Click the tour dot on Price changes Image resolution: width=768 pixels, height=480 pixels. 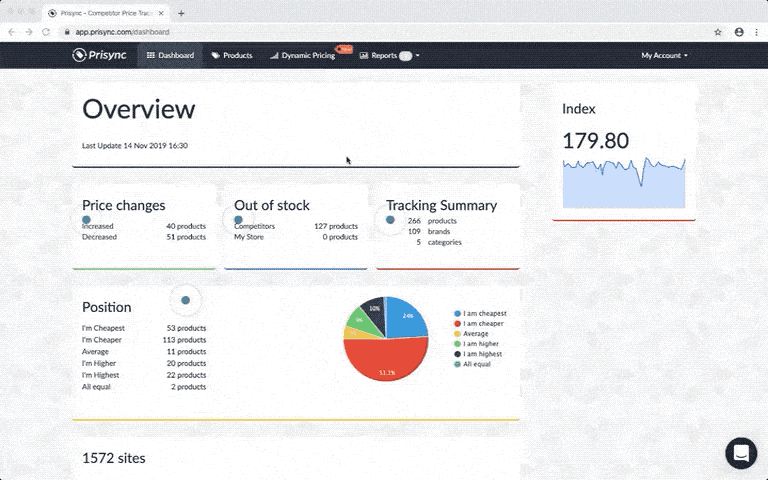point(86,219)
